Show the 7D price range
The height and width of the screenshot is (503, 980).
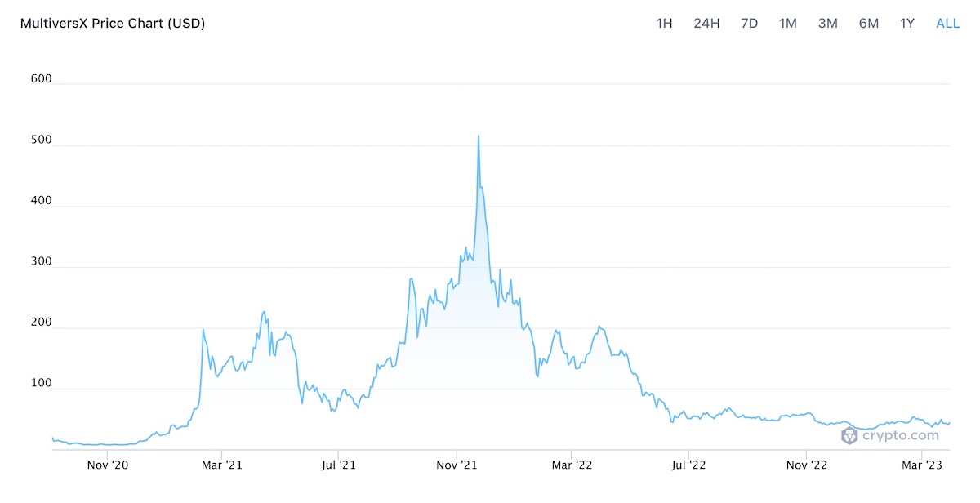[x=749, y=23]
